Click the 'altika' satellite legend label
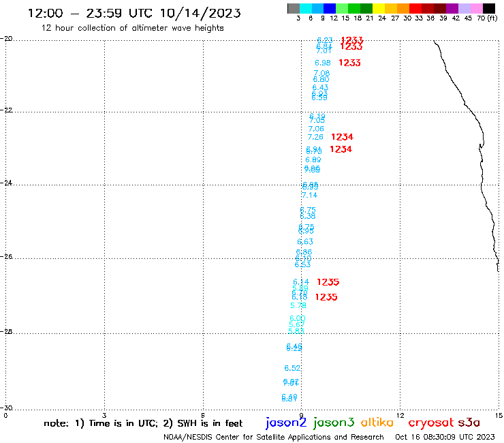The image size is (504, 443). click(x=377, y=423)
